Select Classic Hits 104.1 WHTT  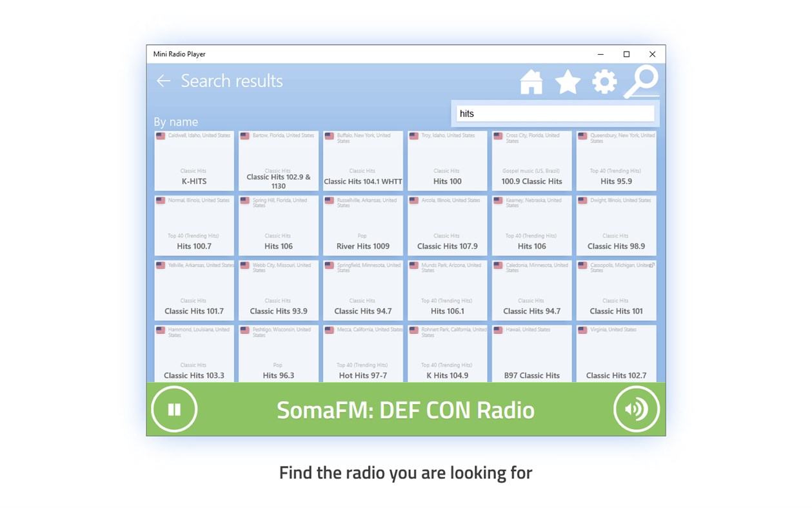coord(362,161)
